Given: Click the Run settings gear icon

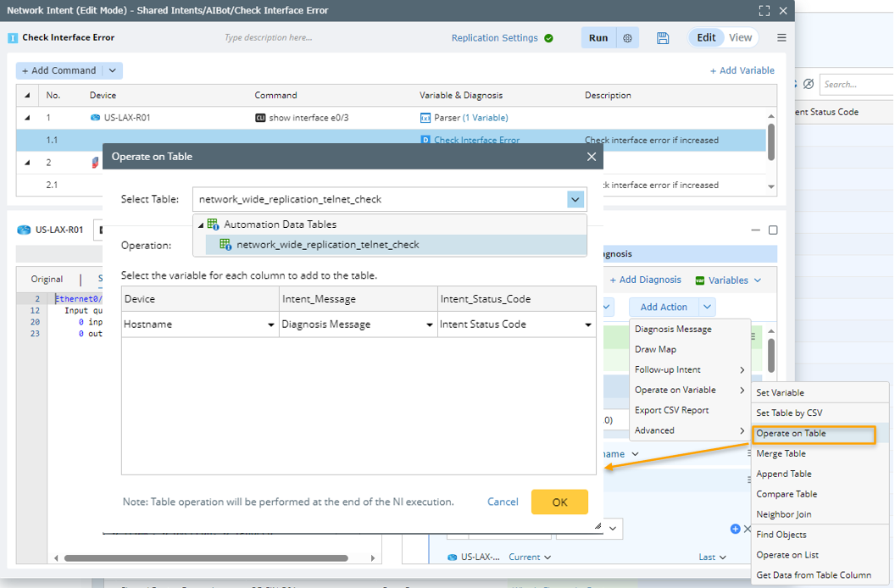Looking at the screenshot, I should point(627,38).
